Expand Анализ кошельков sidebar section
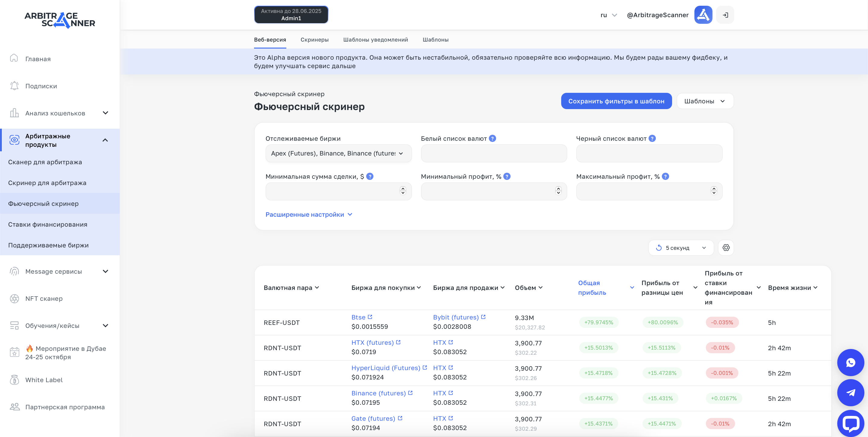The image size is (868, 437). 105,113
